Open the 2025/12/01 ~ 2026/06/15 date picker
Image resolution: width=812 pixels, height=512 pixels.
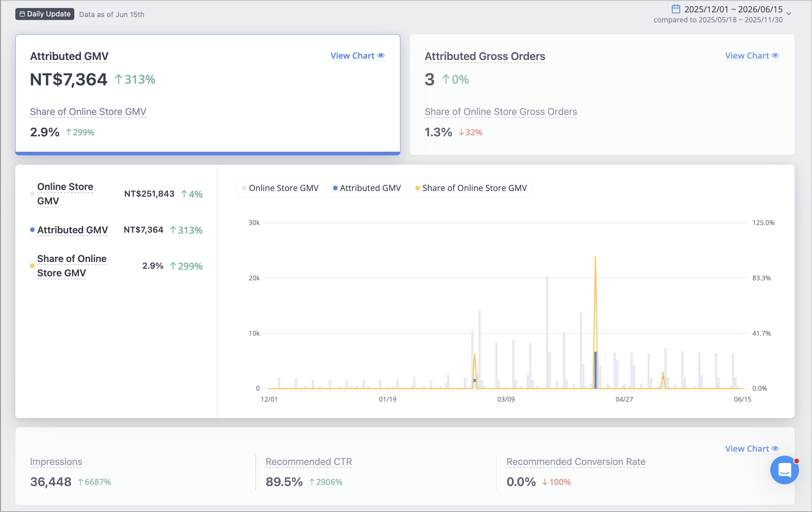click(733, 9)
